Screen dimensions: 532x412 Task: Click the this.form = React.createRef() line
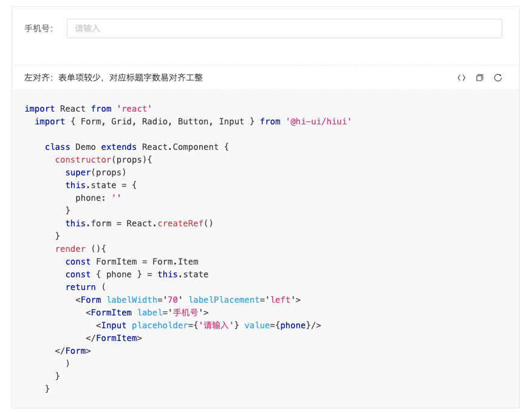139,223
